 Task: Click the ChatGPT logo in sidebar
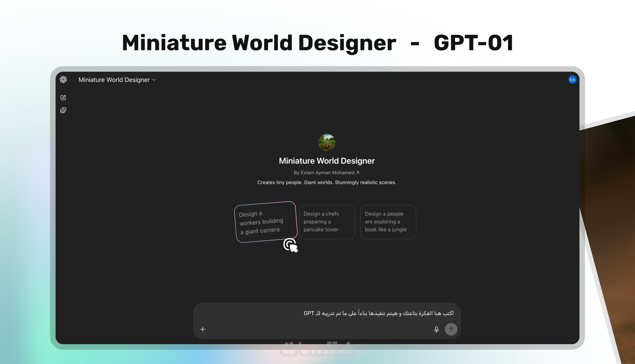(x=63, y=80)
